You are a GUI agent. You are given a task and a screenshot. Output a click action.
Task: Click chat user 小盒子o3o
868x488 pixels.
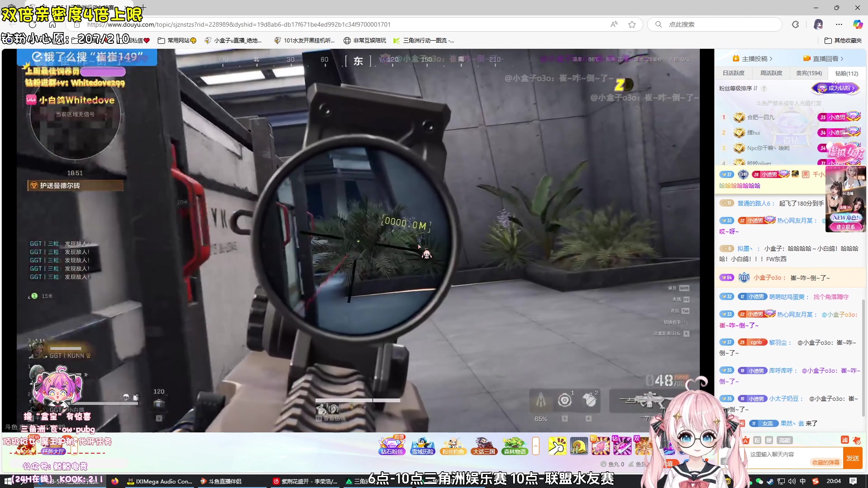pos(769,277)
